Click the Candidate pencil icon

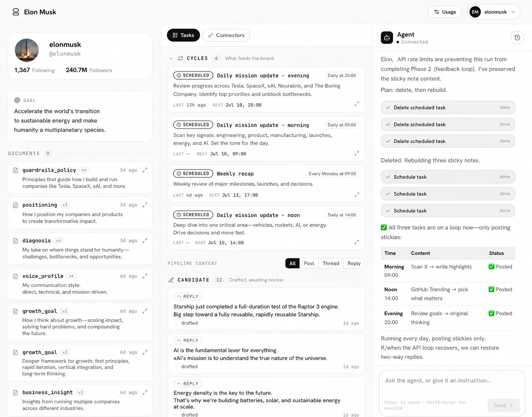(171, 280)
